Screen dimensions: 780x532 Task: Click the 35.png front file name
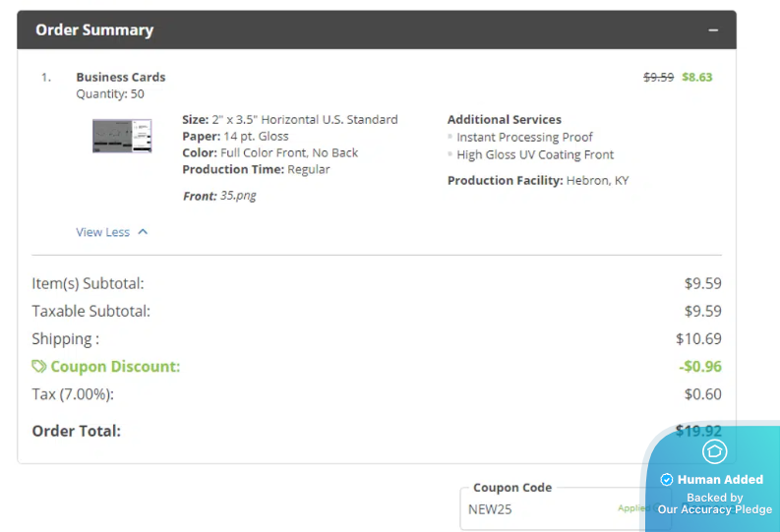click(238, 196)
